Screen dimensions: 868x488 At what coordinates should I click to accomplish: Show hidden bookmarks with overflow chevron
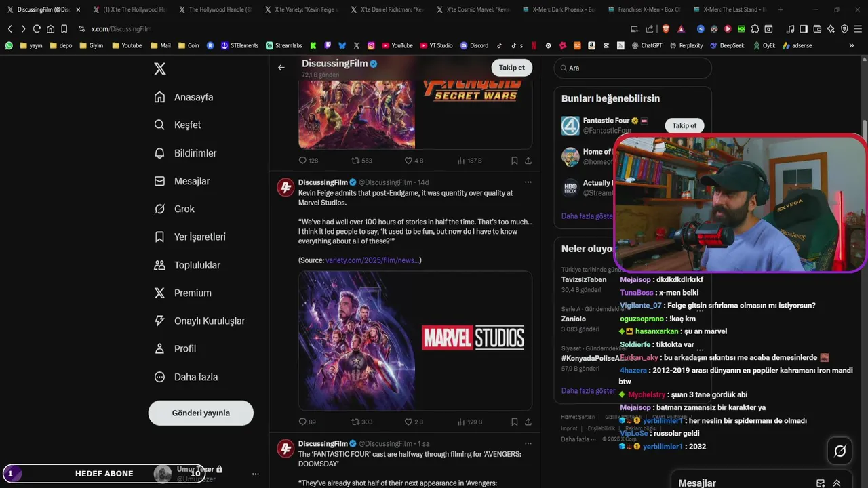tap(852, 45)
